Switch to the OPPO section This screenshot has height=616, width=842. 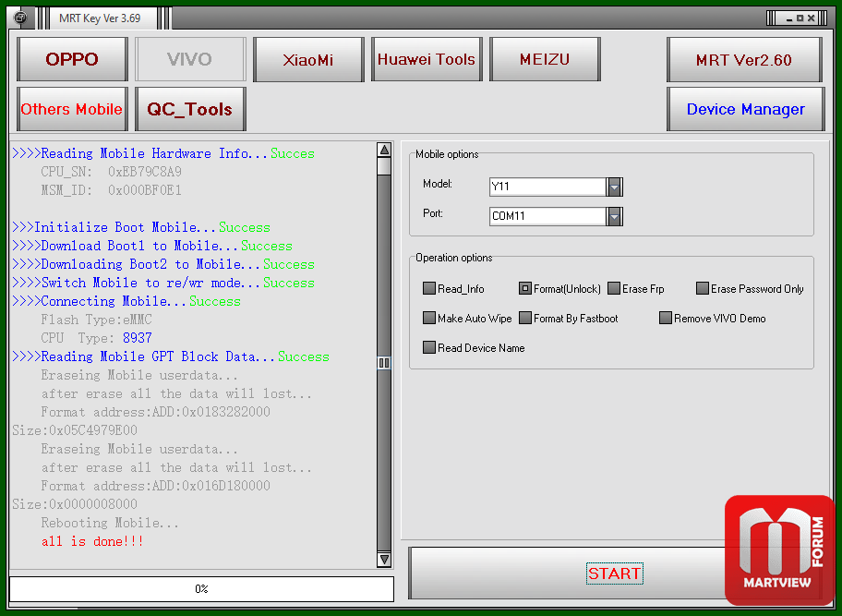[72, 60]
